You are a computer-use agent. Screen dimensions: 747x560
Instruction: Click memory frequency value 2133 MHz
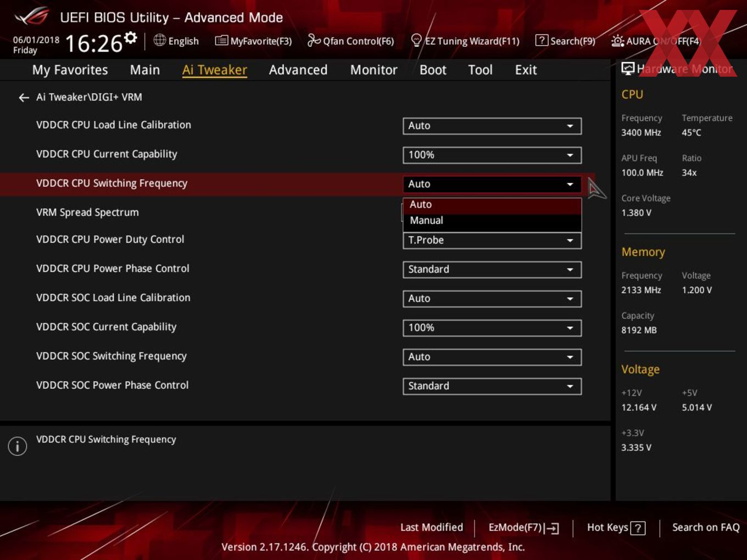point(641,290)
